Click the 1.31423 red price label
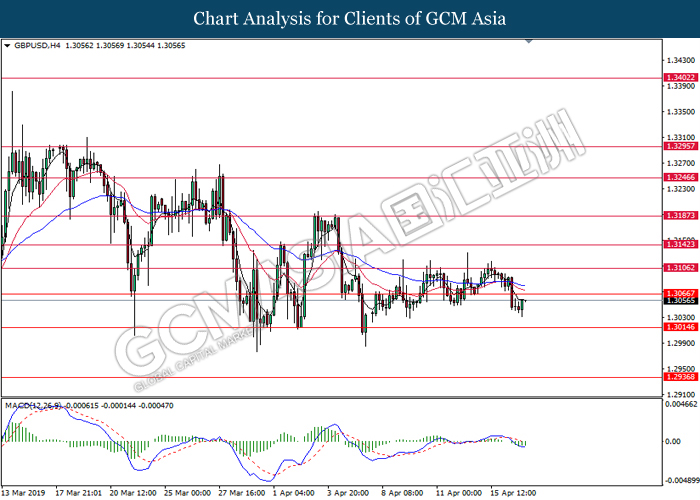700x500 pixels. click(x=678, y=244)
